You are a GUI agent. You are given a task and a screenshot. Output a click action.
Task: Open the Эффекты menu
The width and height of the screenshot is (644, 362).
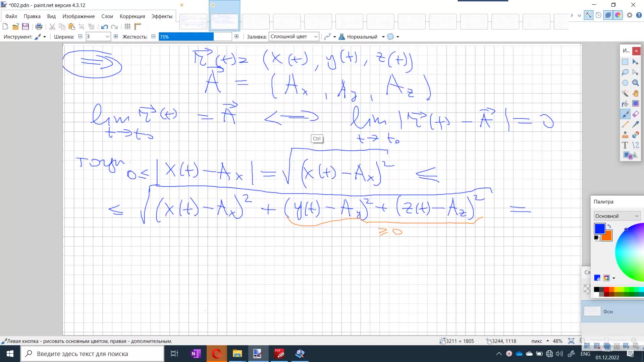[162, 16]
